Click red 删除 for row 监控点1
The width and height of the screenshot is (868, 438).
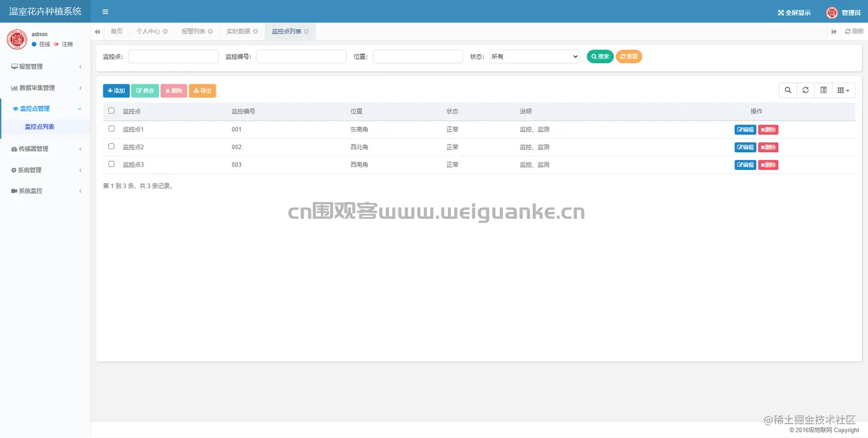click(x=768, y=130)
